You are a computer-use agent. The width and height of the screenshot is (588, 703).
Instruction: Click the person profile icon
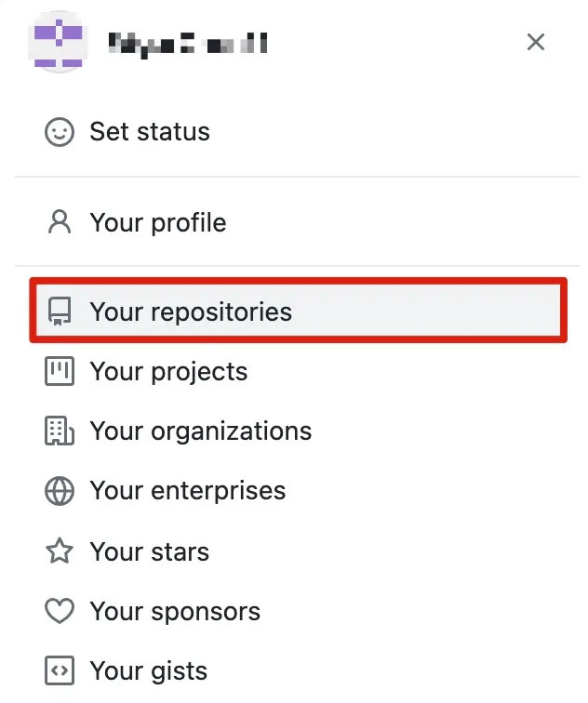[60, 223]
